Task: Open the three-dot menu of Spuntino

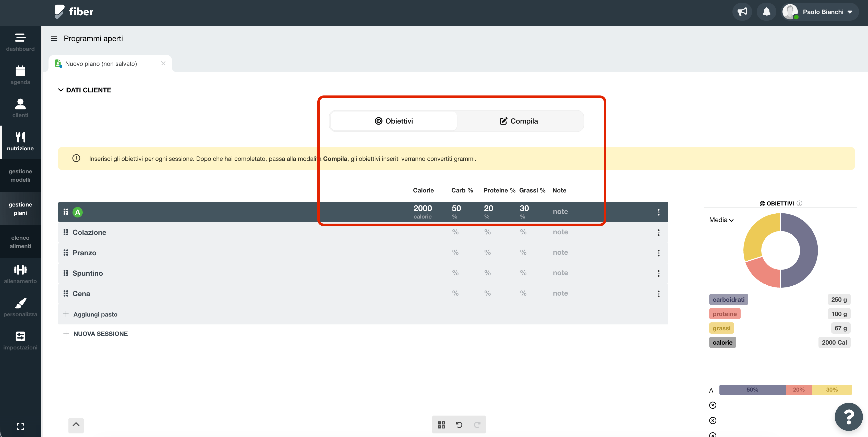Action: pos(658,273)
